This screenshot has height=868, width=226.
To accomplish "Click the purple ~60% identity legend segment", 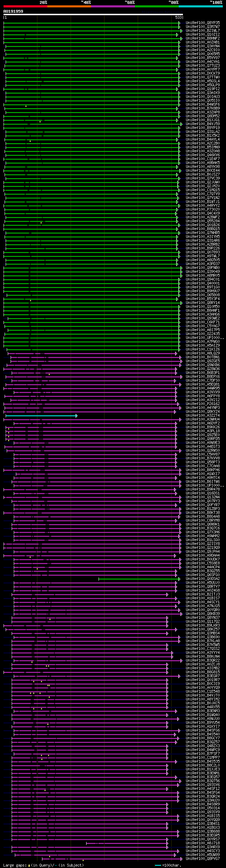I will pyautogui.click(x=113, y=6).
